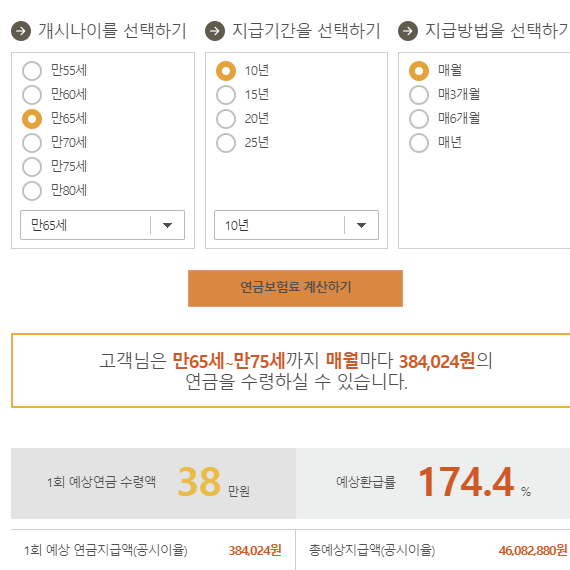Click the 만65세~만75세 highlighted text

pyautogui.click(x=229, y=361)
